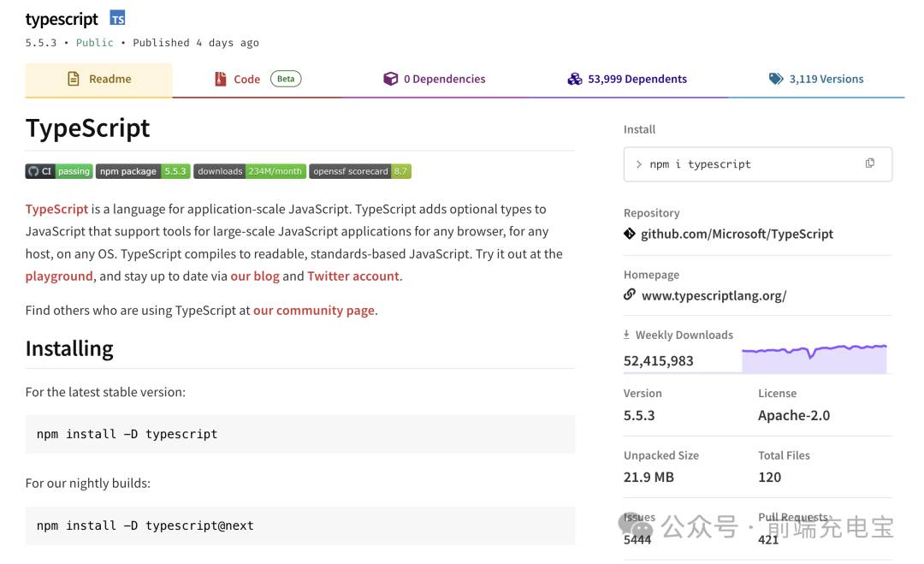Click the TS TypeScript logo icon
This screenshot has width=924, height=564.
click(117, 18)
